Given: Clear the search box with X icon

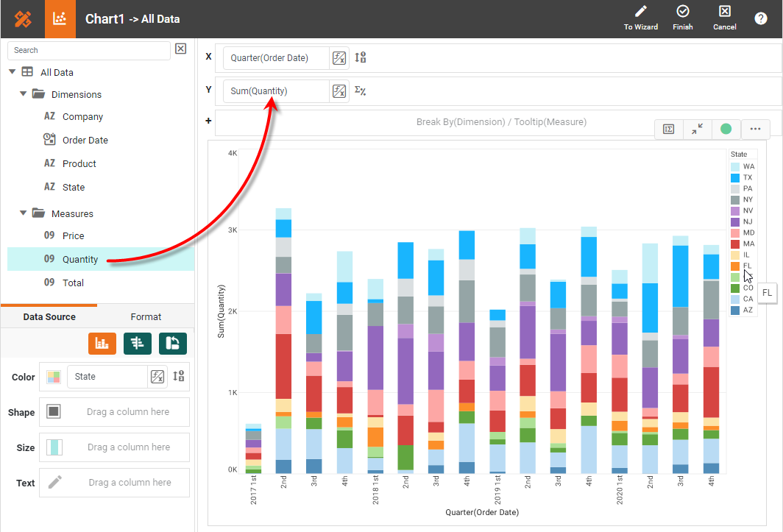Looking at the screenshot, I should click(181, 49).
